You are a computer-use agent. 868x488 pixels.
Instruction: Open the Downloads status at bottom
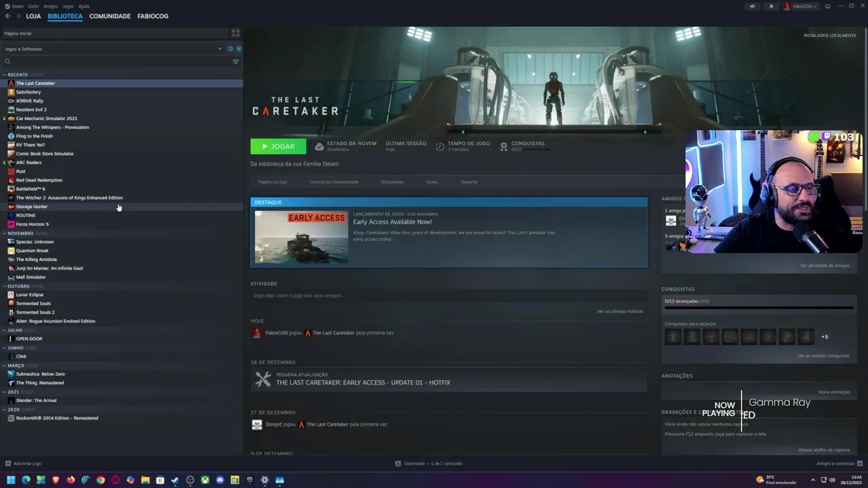pyautogui.click(x=429, y=464)
